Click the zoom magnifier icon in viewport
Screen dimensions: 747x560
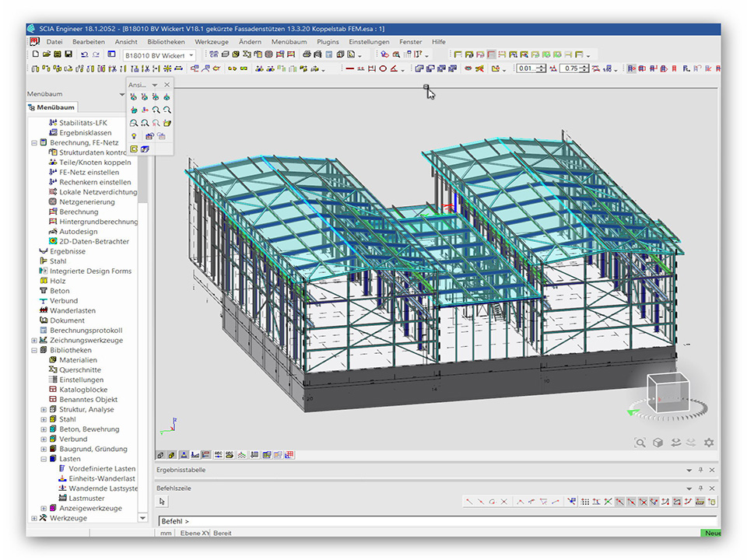click(640, 443)
